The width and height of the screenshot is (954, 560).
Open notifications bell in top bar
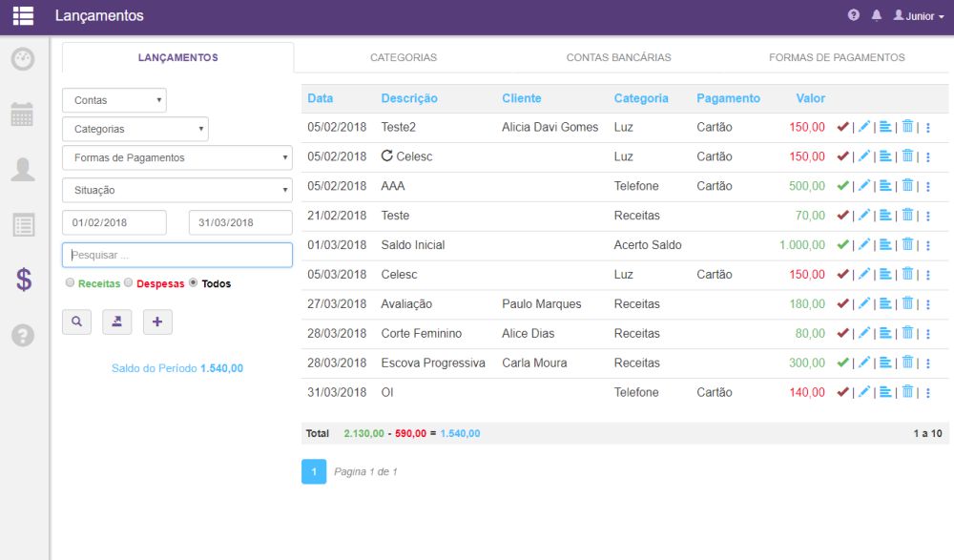[876, 15]
